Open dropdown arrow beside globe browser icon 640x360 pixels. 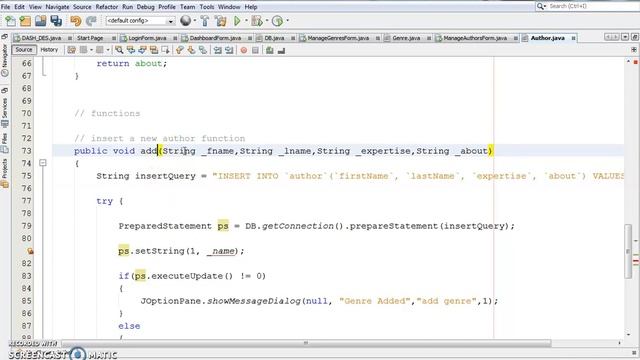tap(195, 20)
